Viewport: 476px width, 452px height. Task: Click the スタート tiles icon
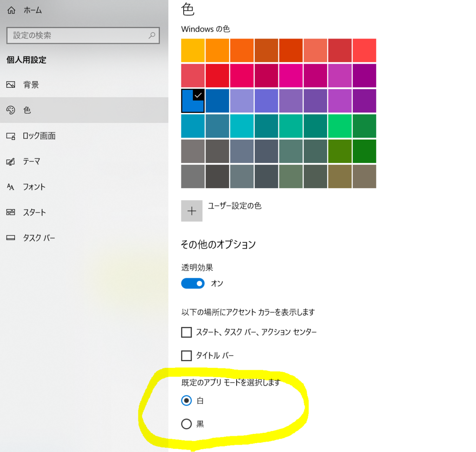[11, 212]
